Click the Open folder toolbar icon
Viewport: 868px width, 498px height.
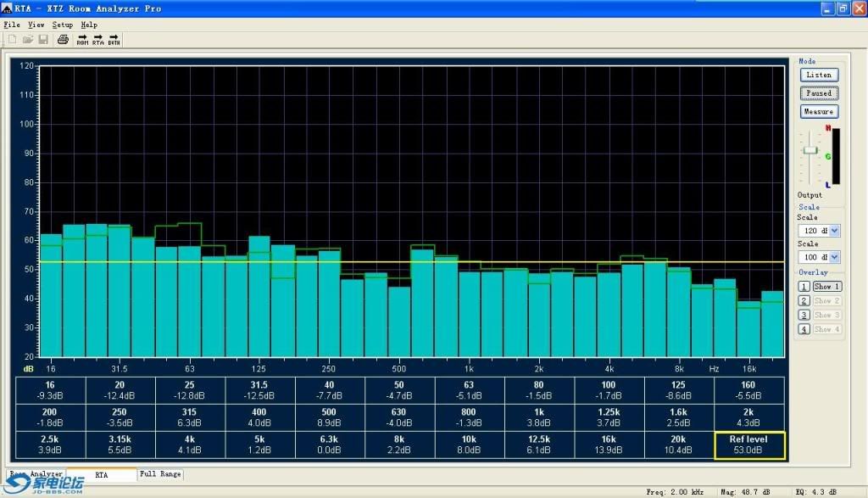(28, 39)
